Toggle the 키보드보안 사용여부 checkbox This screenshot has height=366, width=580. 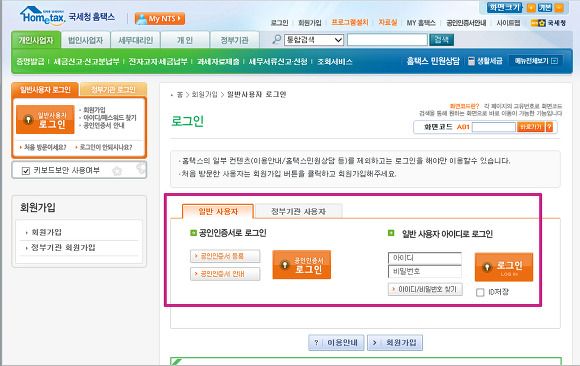click(26, 171)
